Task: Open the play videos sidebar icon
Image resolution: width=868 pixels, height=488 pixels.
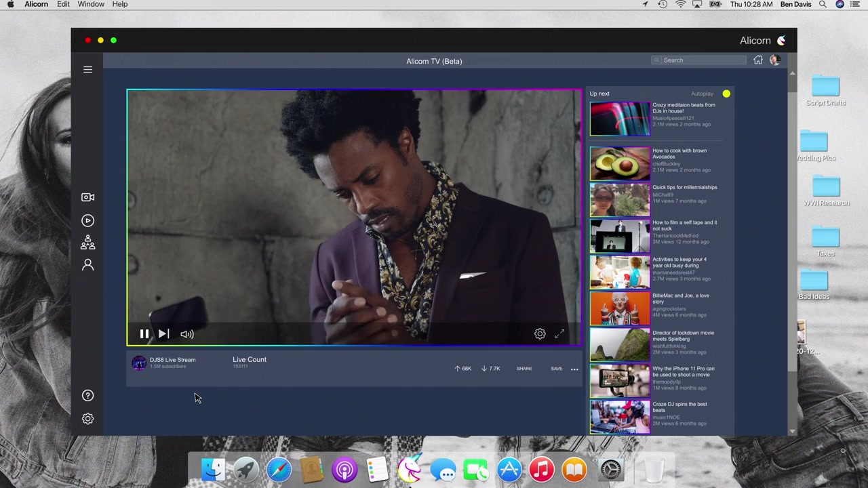Action: coord(87,220)
